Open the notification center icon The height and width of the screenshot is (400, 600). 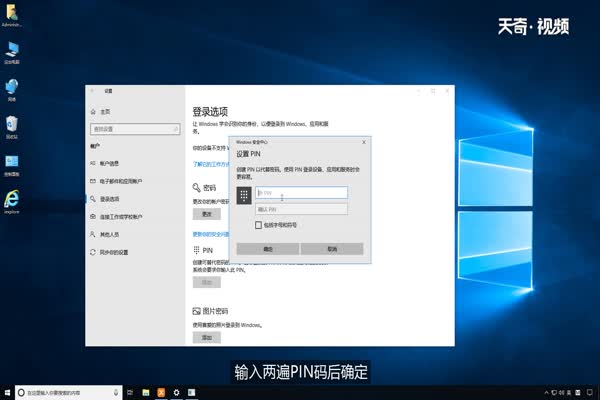click(590, 393)
